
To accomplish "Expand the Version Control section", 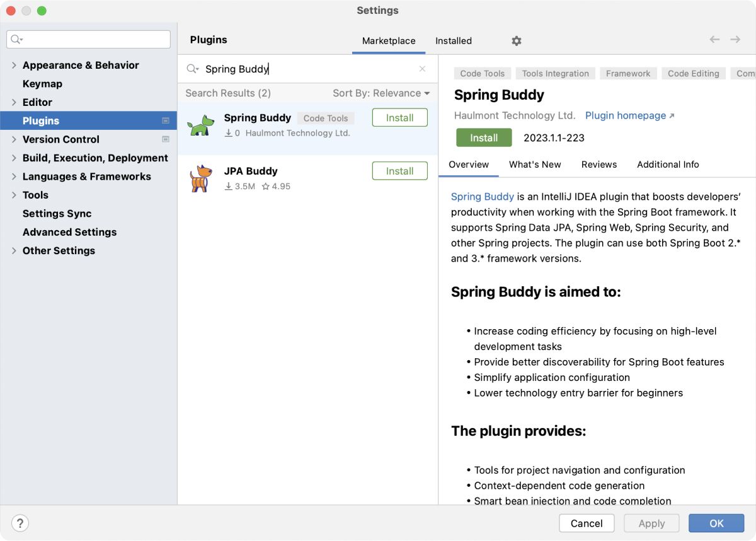I will coord(14,139).
